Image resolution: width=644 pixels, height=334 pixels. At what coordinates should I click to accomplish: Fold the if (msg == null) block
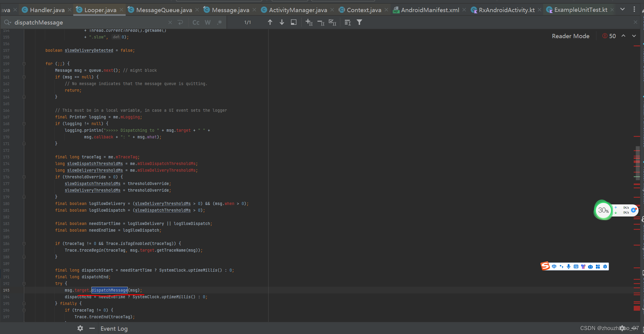coord(24,77)
